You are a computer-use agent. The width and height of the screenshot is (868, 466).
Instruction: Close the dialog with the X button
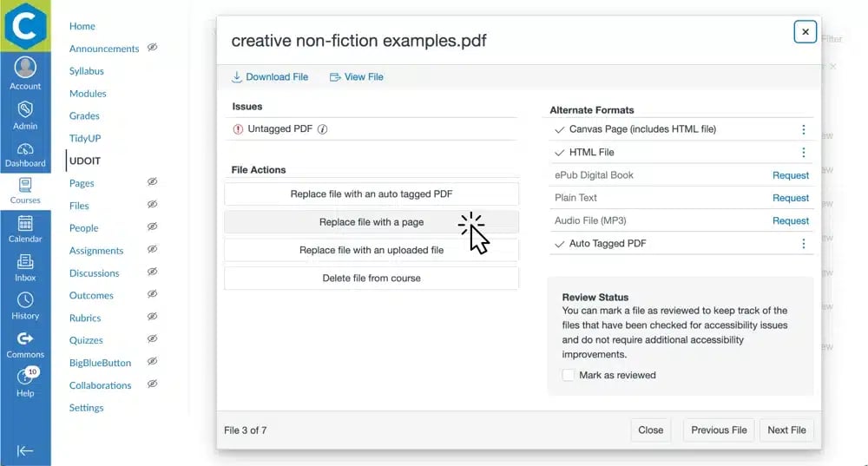(x=805, y=31)
